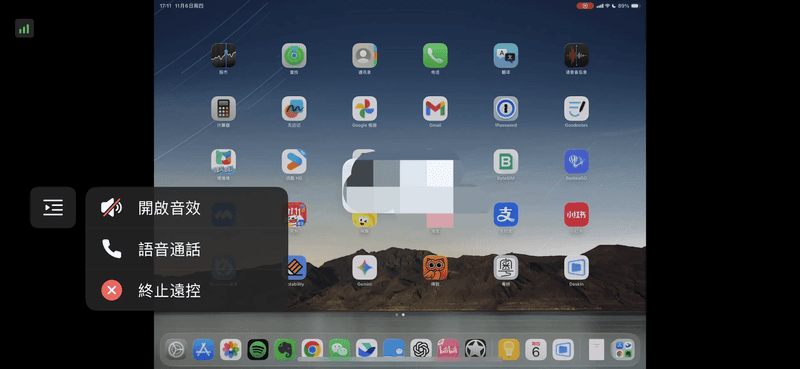
Task: Open Evernote in the dock
Action: (285, 350)
